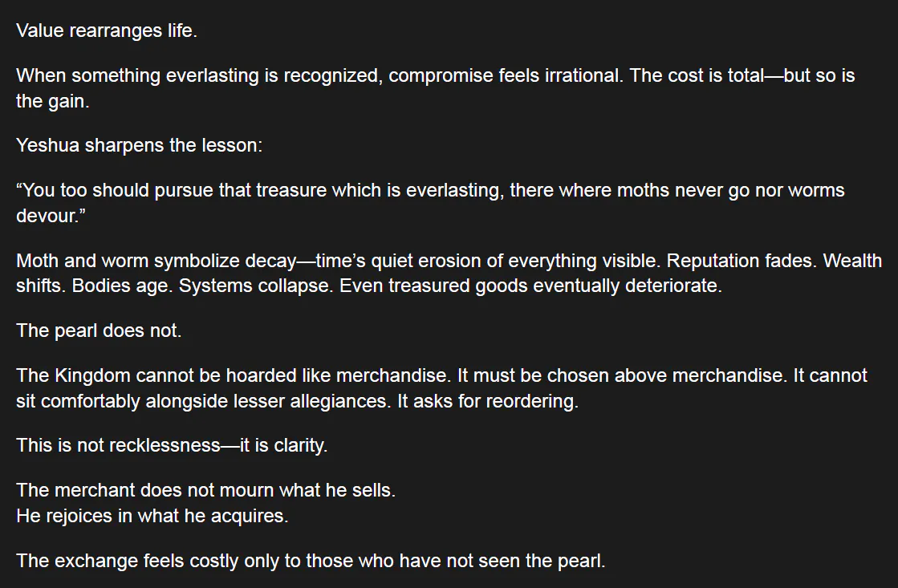This screenshot has height=588, width=898.
Task: Click the text "Yeshua sharpens the lesson:"
Action: pyautogui.click(x=139, y=145)
